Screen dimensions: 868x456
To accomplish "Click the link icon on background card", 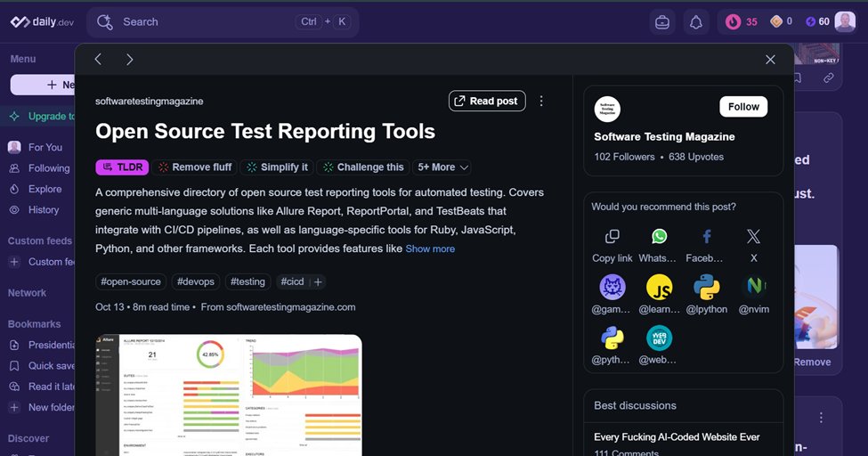I will pyautogui.click(x=828, y=78).
